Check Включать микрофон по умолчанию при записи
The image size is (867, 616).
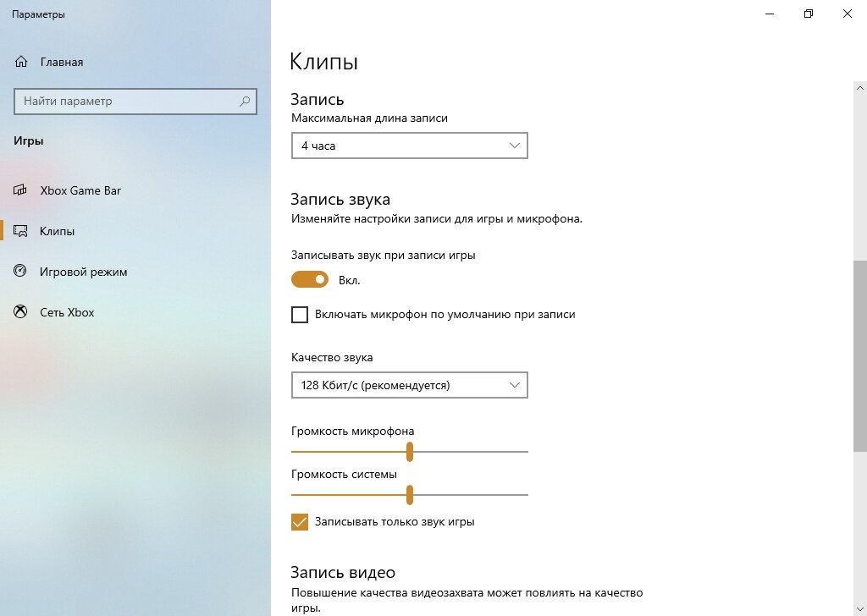(x=300, y=315)
